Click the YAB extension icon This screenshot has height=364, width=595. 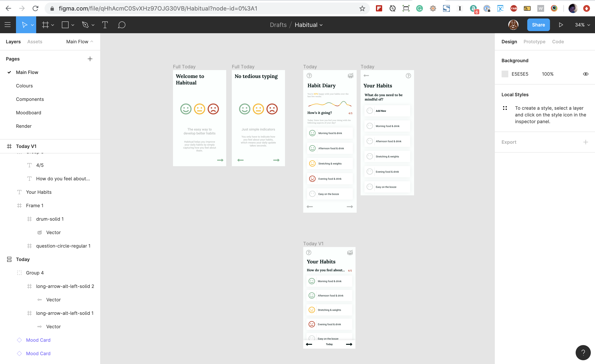click(x=514, y=8)
